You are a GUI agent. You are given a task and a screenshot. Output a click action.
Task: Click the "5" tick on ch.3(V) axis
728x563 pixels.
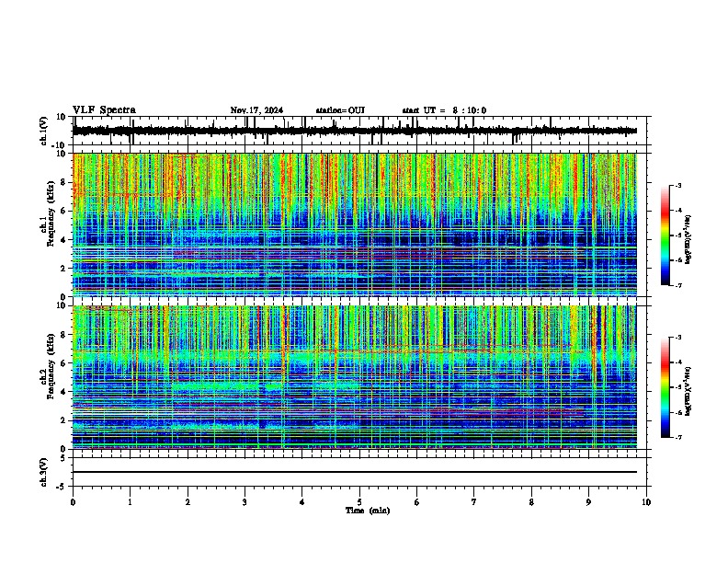click(x=64, y=458)
